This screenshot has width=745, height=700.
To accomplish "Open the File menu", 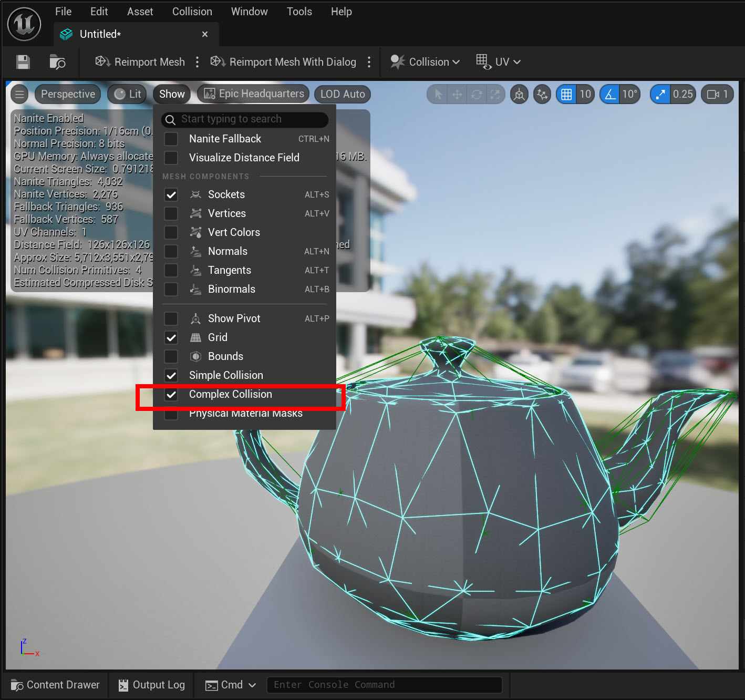I will point(63,12).
